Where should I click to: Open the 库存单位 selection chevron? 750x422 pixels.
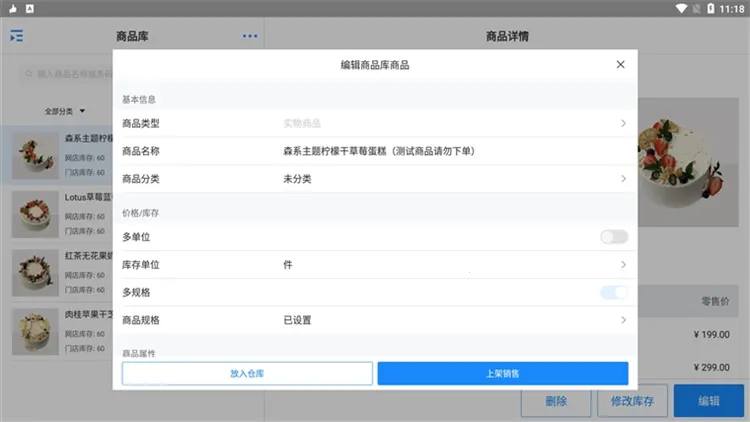(x=623, y=265)
